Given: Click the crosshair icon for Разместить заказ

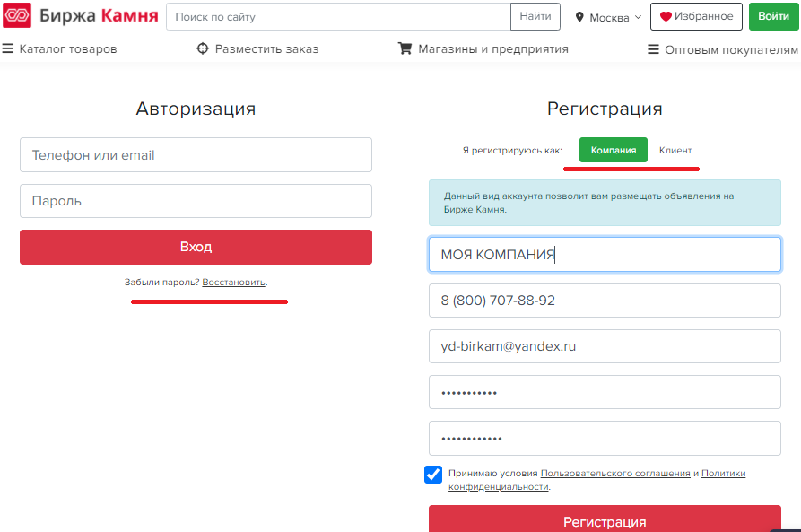Looking at the screenshot, I should [x=203, y=48].
